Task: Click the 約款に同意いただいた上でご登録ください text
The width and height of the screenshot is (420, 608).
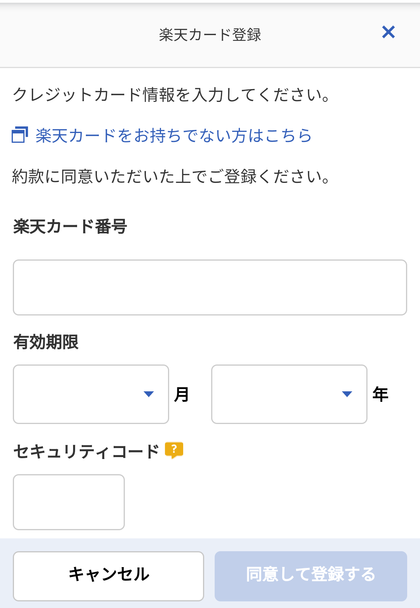Action: pos(171,177)
